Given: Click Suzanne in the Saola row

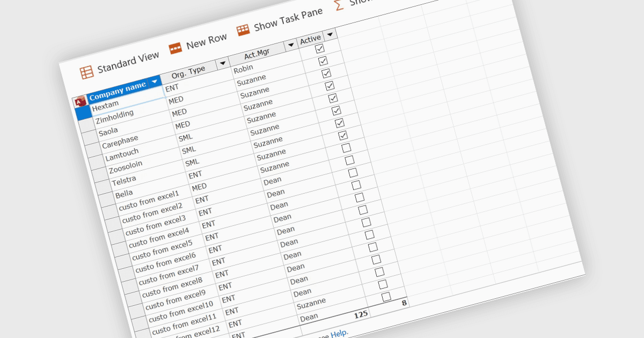Looking at the screenshot, I should 256,93.
